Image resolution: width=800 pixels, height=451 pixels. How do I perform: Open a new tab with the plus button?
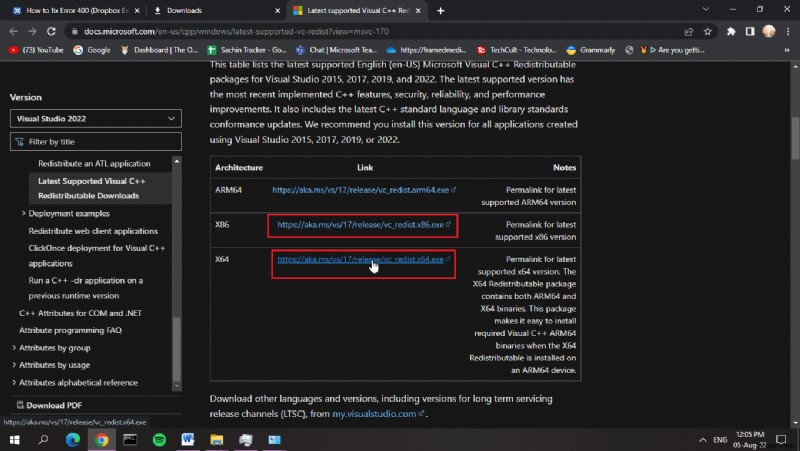pyautogui.click(x=441, y=10)
